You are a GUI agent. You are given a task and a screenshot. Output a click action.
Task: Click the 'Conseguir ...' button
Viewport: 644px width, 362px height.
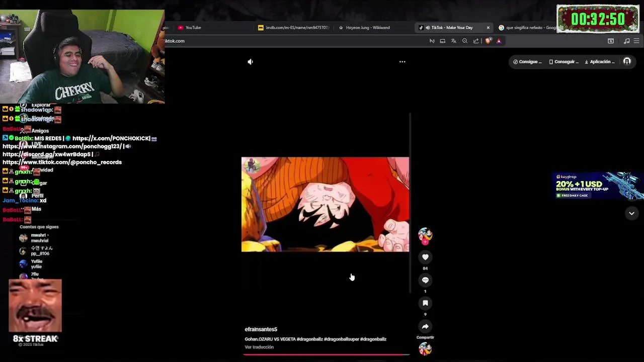tap(563, 62)
